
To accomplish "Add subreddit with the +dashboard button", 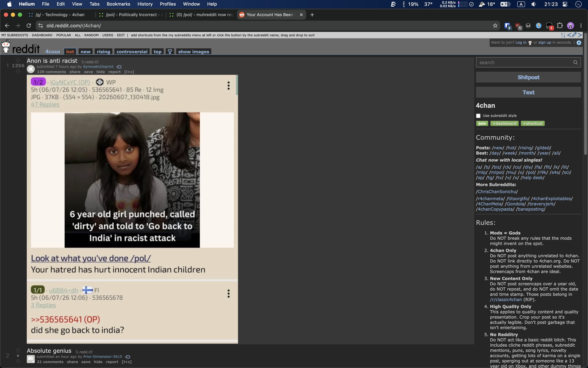I will click(x=504, y=123).
